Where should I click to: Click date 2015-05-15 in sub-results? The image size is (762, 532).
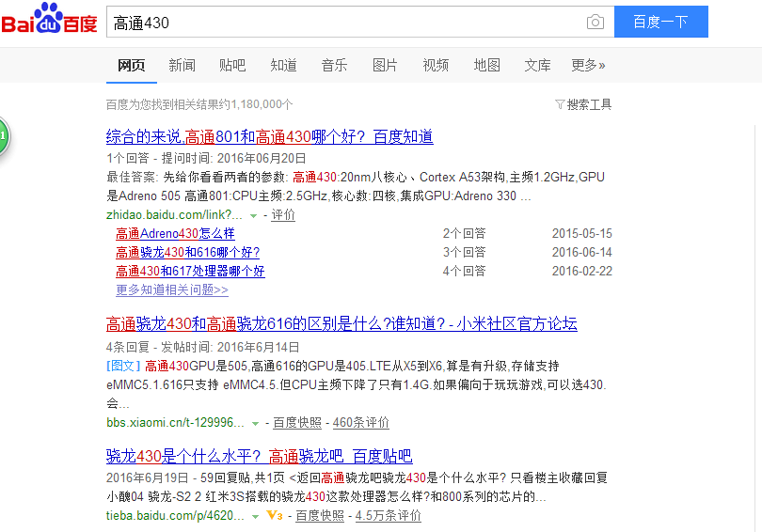point(582,233)
